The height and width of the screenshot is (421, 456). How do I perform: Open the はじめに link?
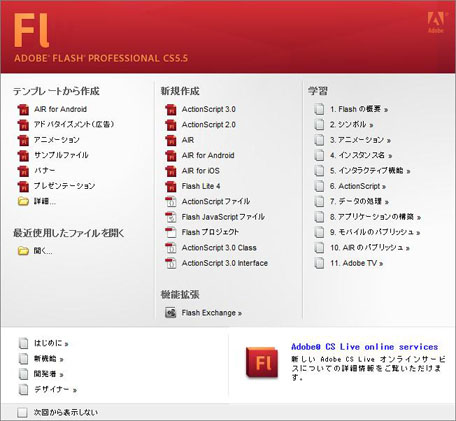click(x=51, y=343)
